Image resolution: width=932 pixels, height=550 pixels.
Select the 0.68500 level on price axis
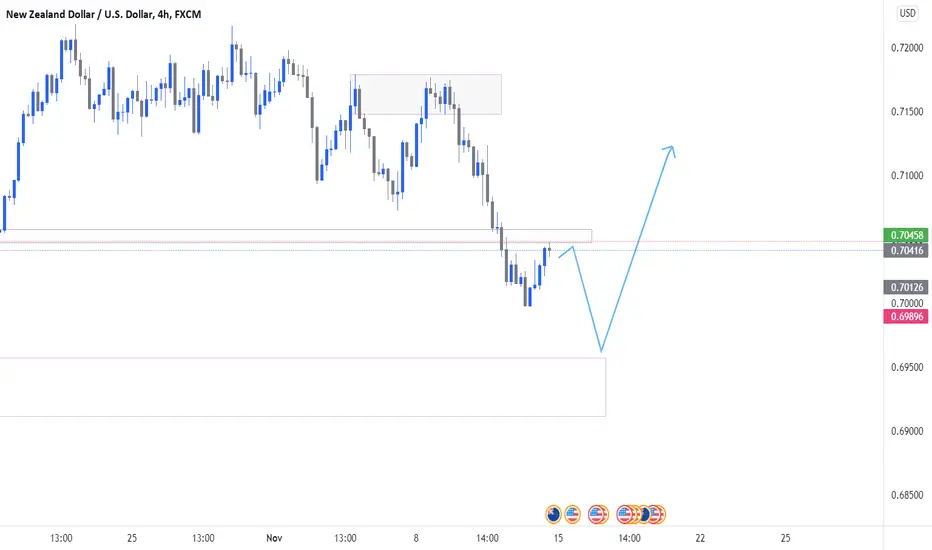pyautogui.click(x=907, y=495)
